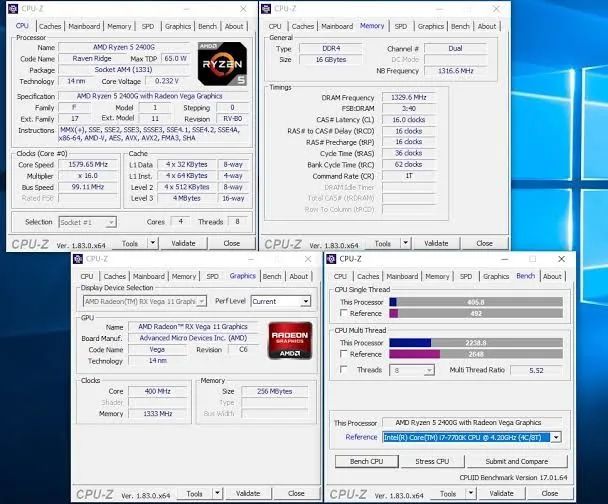Click Single Thread This Processor score bar

476,302
